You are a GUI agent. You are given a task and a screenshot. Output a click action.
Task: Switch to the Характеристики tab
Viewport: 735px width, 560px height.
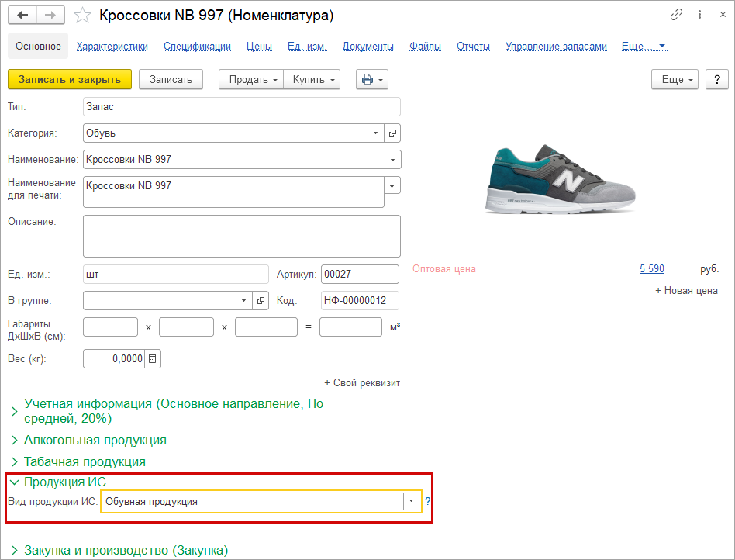112,46
